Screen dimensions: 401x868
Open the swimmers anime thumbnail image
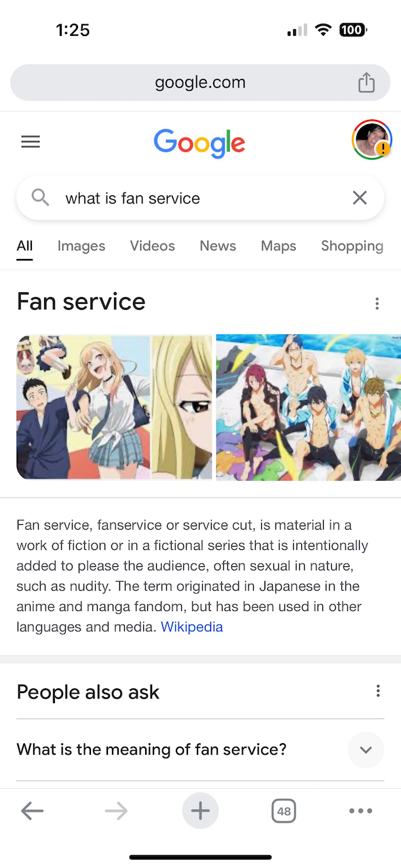[x=309, y=407]
